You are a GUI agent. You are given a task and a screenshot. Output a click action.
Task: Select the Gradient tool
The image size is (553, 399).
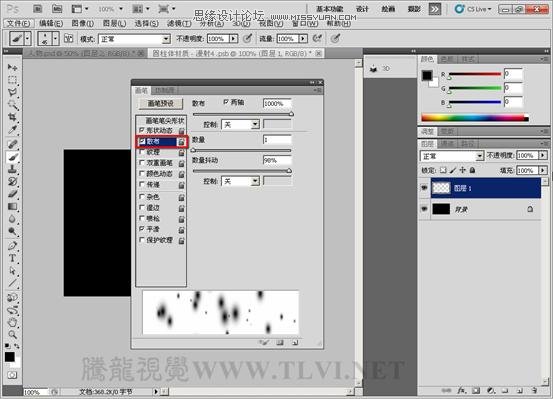[12, 206]
